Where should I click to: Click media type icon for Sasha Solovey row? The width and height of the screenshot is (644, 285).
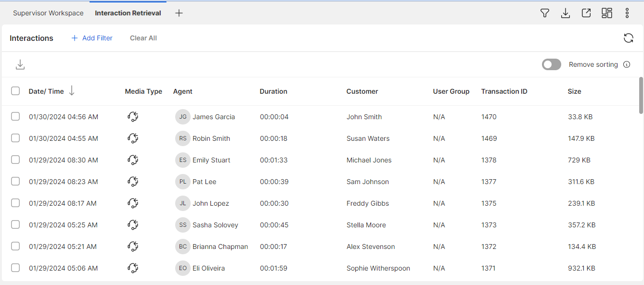(133, 225)
